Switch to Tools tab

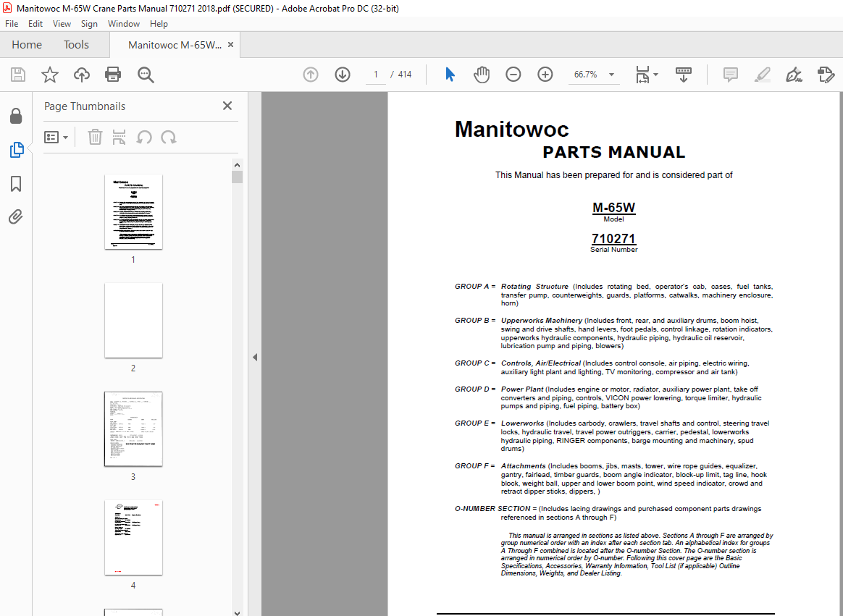coord(76,45)
